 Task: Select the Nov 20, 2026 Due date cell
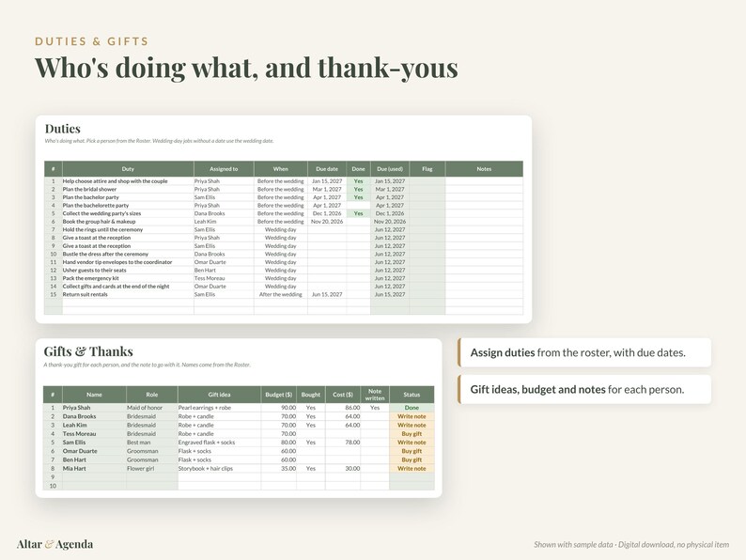pos(327,222)
